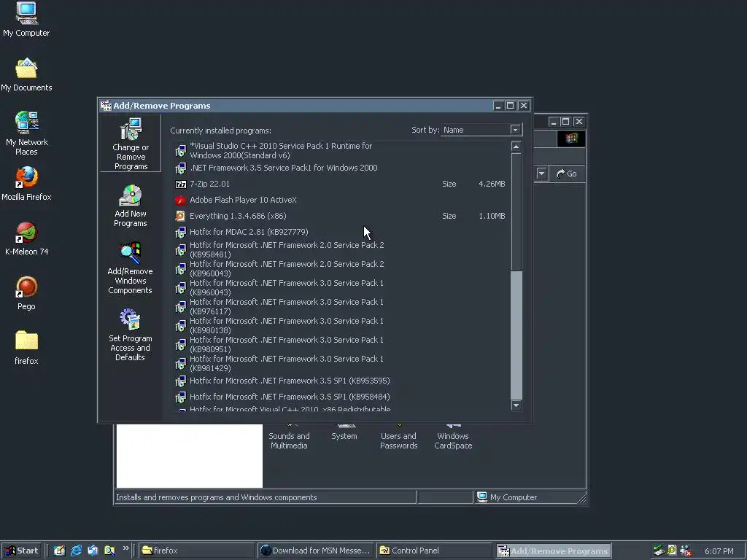Screen dimensions: 747x560
Task: Click Show Desktop quick launch icon
Action: (x=60, y=551)
